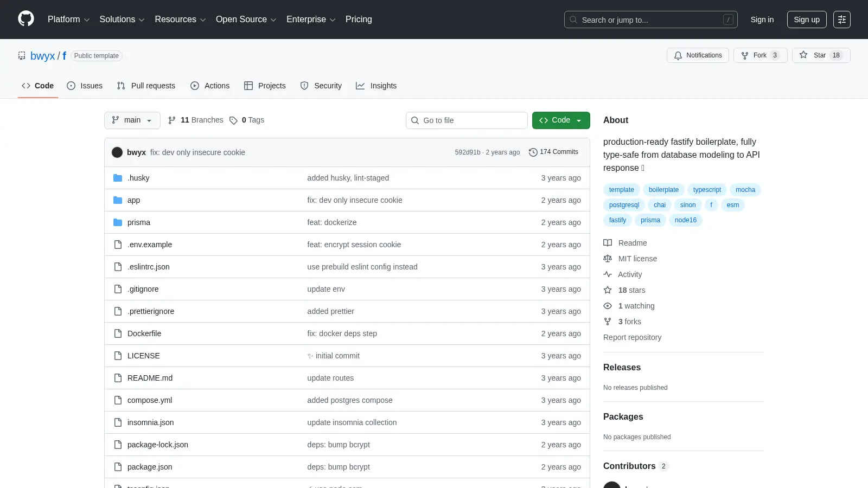Viewport: 868px width, 488px height.
Task: Click the file icon beside insomnia.json
Action: (x=118, y=422)
